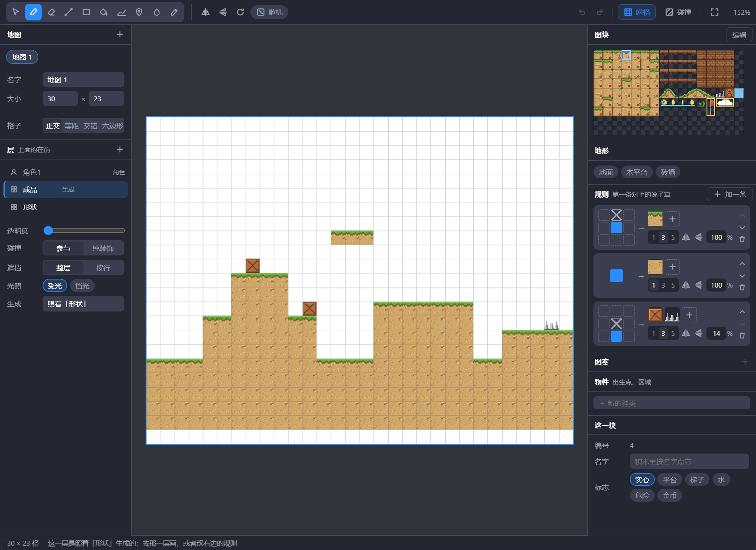Choose the eyedropper picker tool
Screen dimensions: 756x550
coord(174,12)
